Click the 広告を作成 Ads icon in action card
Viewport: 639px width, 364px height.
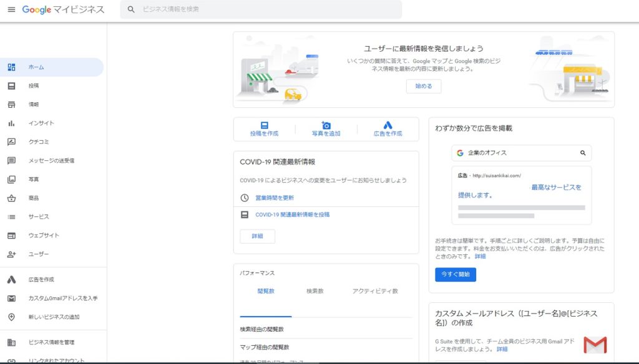[x=388, y=125]
